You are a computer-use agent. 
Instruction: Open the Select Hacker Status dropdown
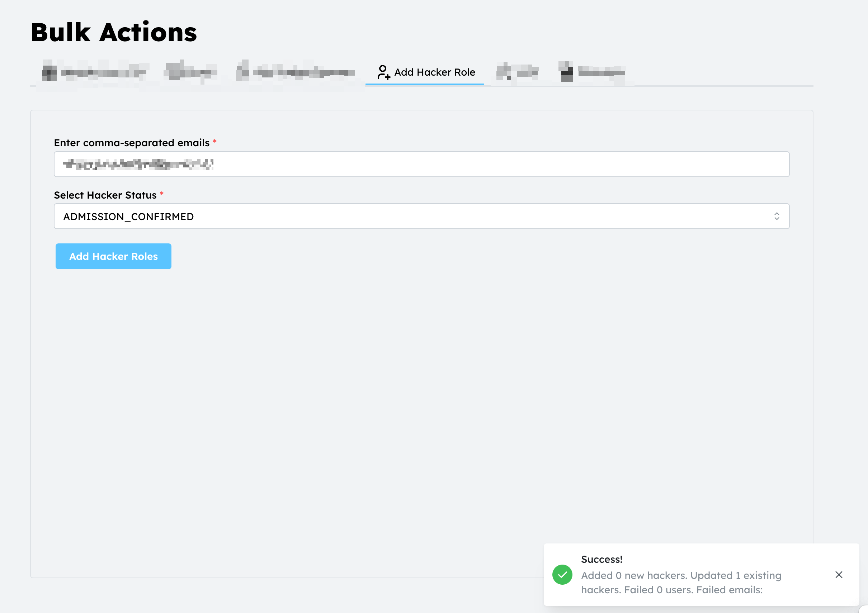coord(421,216)
